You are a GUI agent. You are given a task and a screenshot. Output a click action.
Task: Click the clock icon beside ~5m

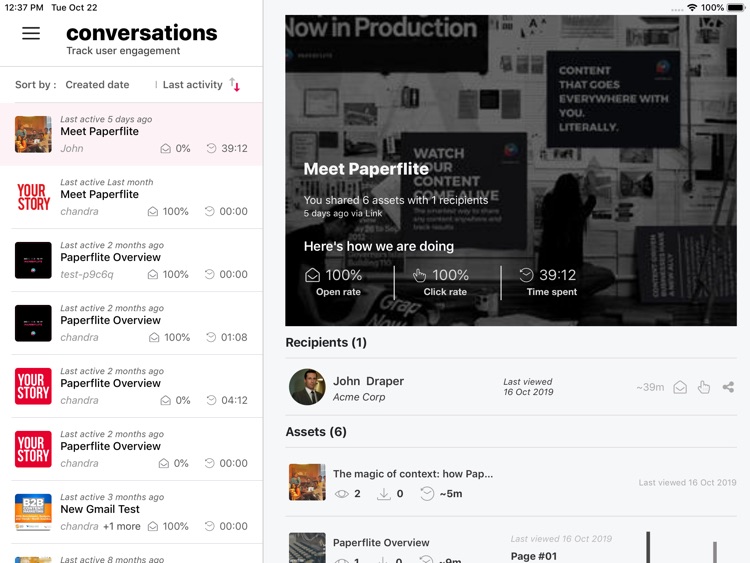pos(427,494)
